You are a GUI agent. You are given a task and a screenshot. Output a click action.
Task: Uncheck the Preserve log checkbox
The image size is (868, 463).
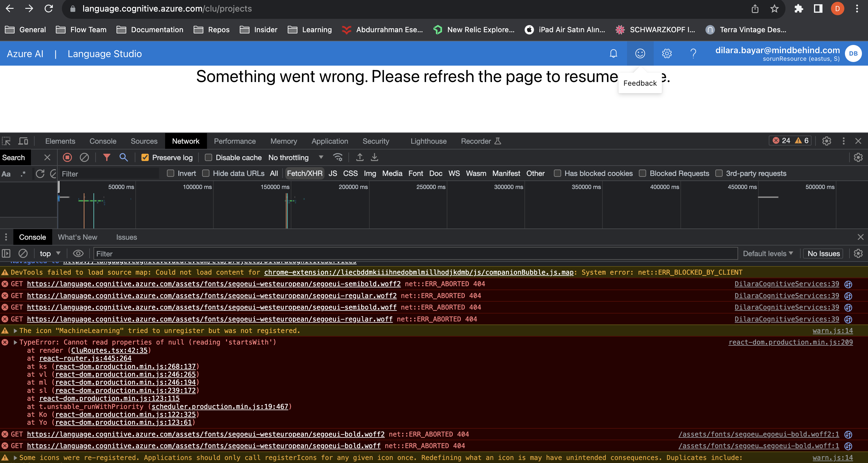(145, 157)
